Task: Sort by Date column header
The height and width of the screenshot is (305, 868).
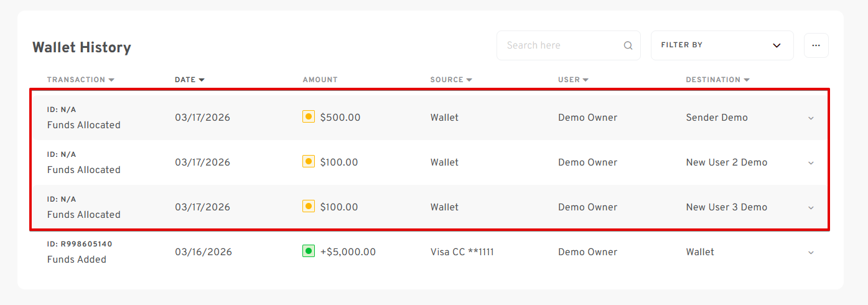Action: (x=190, y=80)
